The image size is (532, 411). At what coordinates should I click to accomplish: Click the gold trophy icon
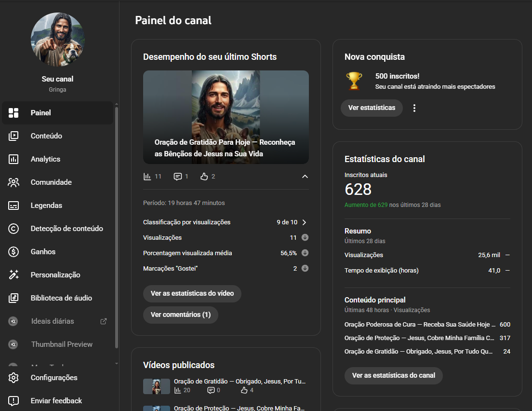click(354, 81)
